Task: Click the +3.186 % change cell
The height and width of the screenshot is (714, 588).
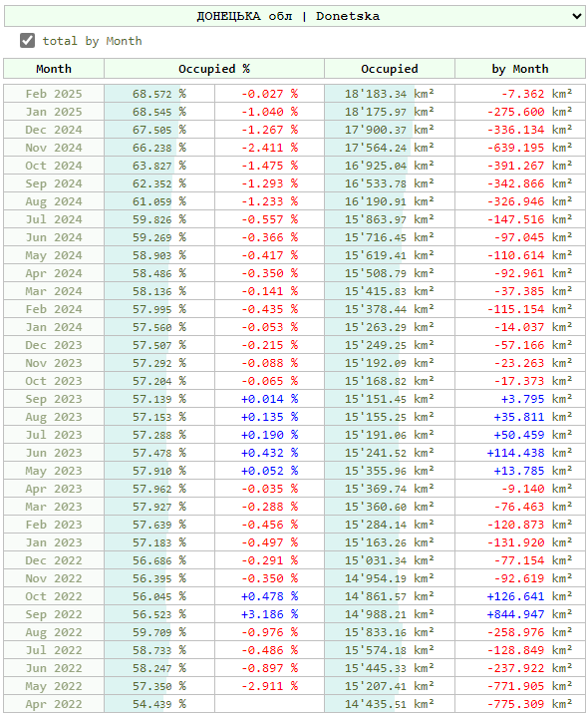Action: coord(269,614)
